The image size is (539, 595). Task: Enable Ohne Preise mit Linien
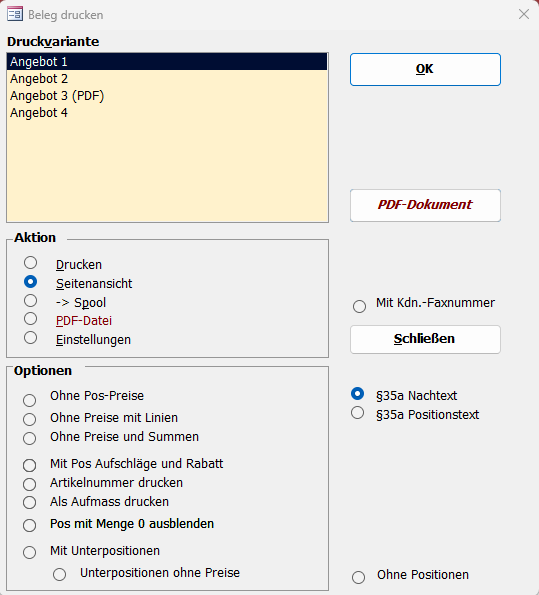coord(29,419)
